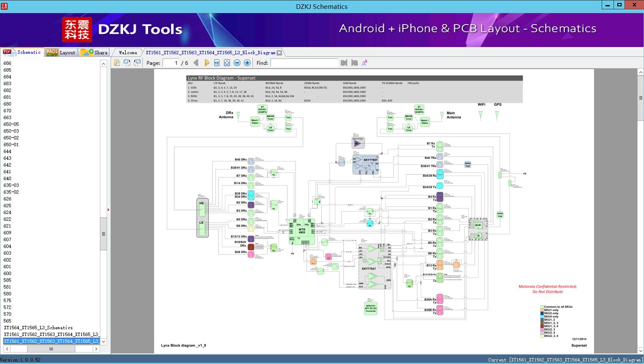
Task: Click the WTR 4905 chip block
Action: 302,231
